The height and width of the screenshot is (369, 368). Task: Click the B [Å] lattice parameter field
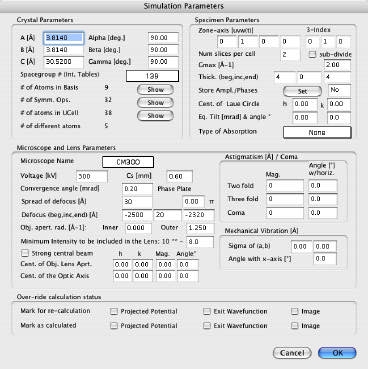(63, 50)
